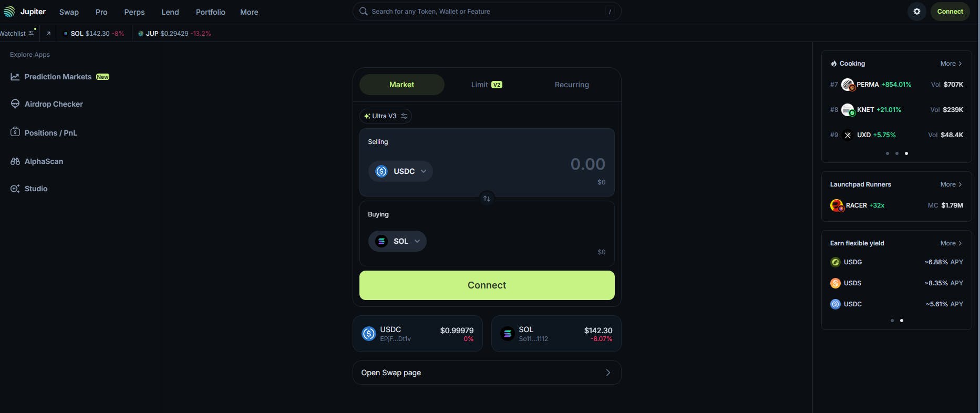Select the third Cooking carousel dot
Viewport: 980px width, 413px height.
[x=906, y=153]
